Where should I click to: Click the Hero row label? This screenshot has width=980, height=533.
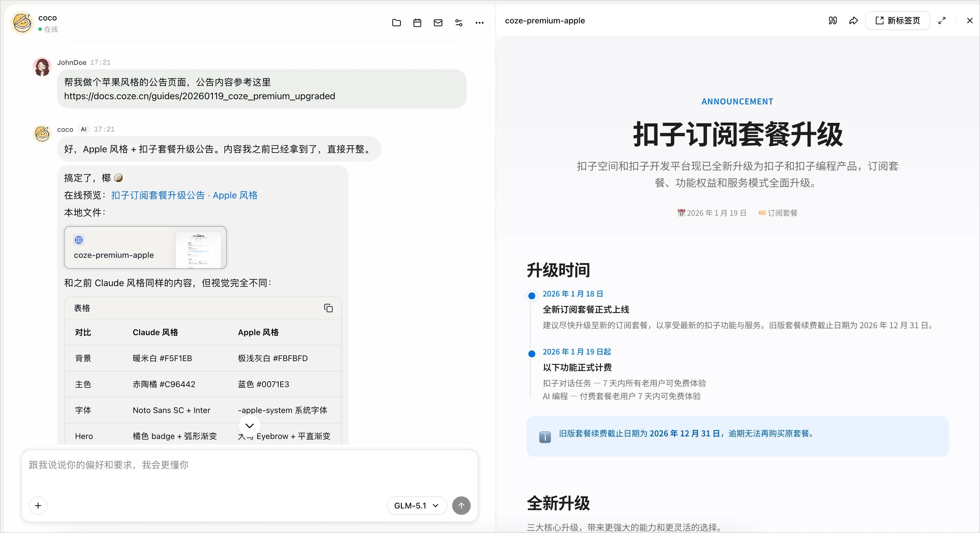(84, 436)
